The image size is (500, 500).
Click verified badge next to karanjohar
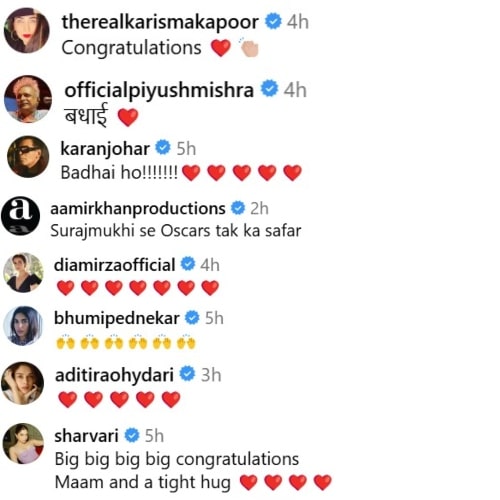pos(163,147)
